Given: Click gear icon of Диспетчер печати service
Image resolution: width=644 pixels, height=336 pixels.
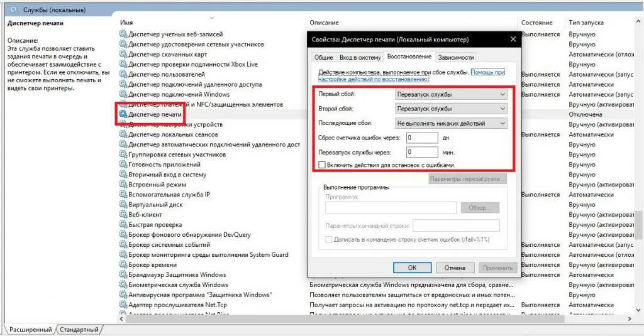Looking at the screenshot, I should [123, 114].
